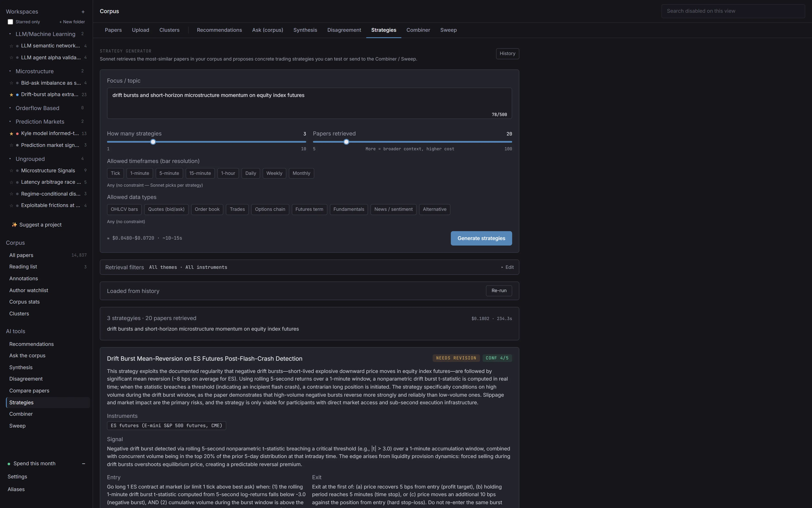Collapse the Ungrouped folder

[10, 159]
